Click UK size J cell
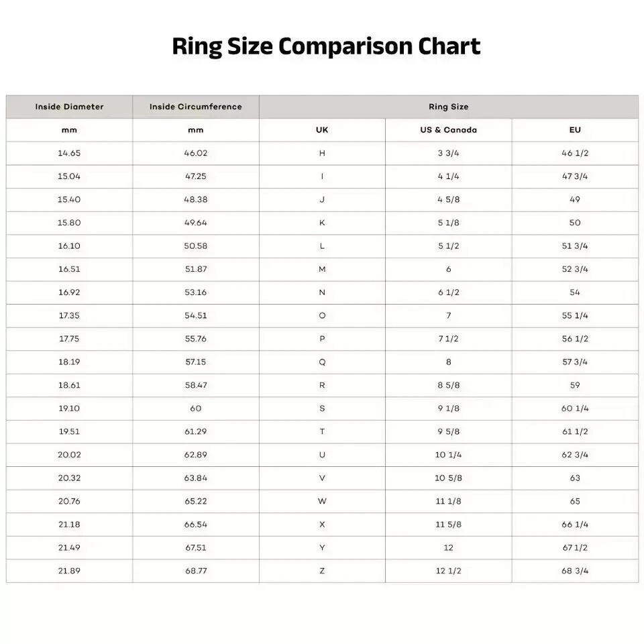This screenshot has height=644, width=644. pos(322,199)
